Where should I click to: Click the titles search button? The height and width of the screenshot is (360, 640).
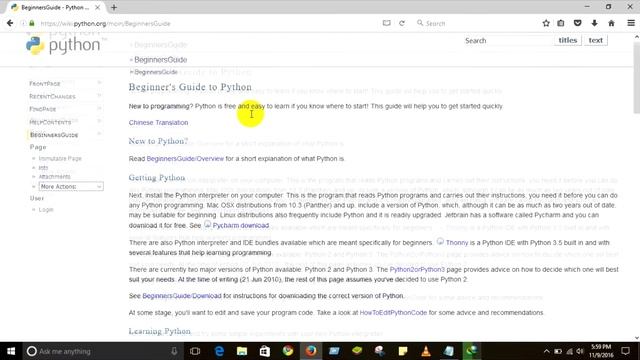point(567,40)
